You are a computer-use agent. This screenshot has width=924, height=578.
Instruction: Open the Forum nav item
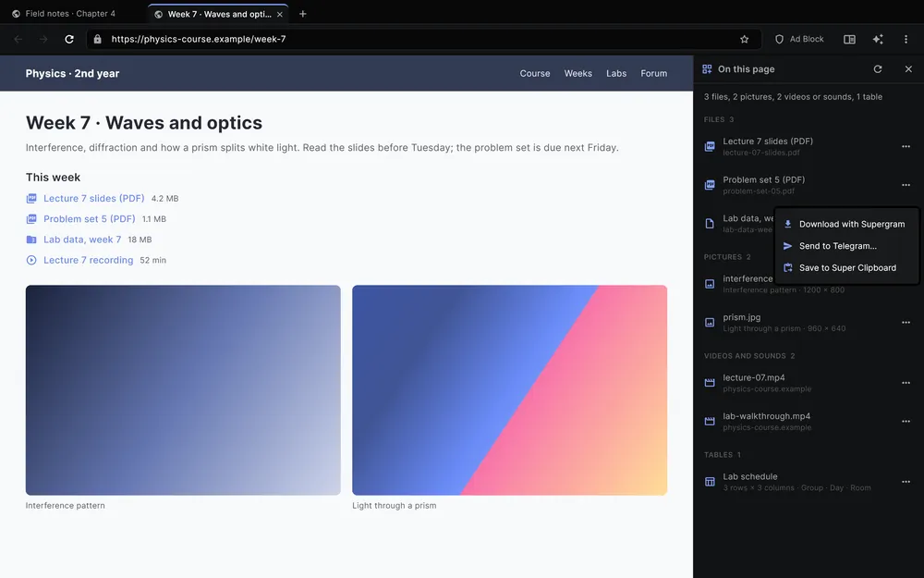point(653,74)
